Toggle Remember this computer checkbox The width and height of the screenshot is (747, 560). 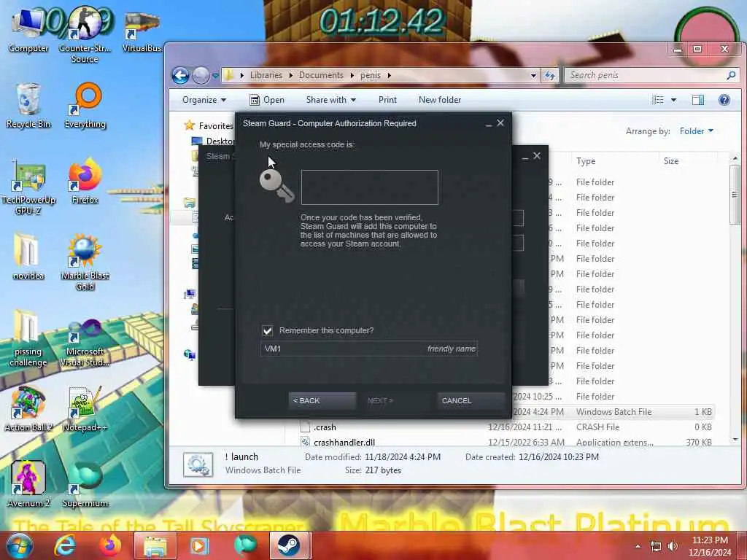point(267,330)
